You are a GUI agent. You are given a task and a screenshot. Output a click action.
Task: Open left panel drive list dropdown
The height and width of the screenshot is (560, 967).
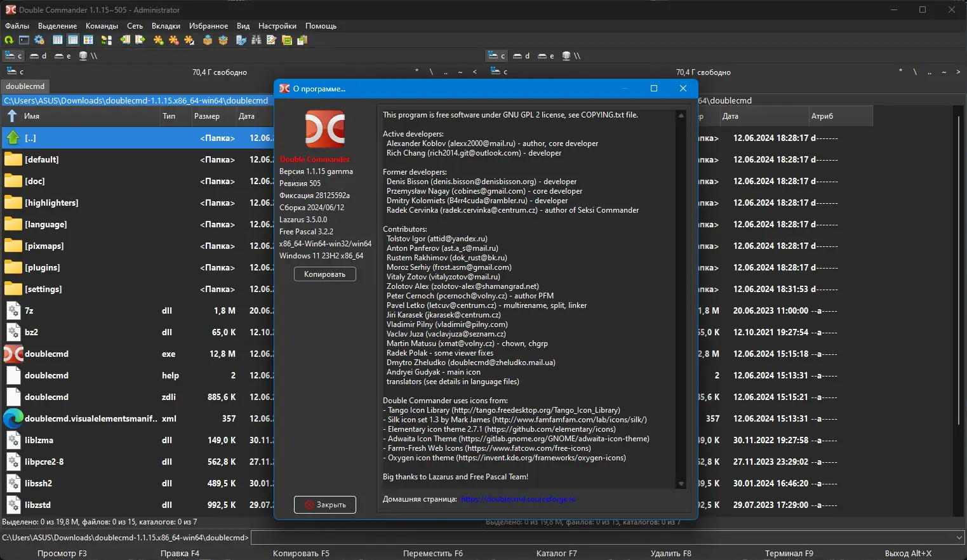tap(15, 72)
